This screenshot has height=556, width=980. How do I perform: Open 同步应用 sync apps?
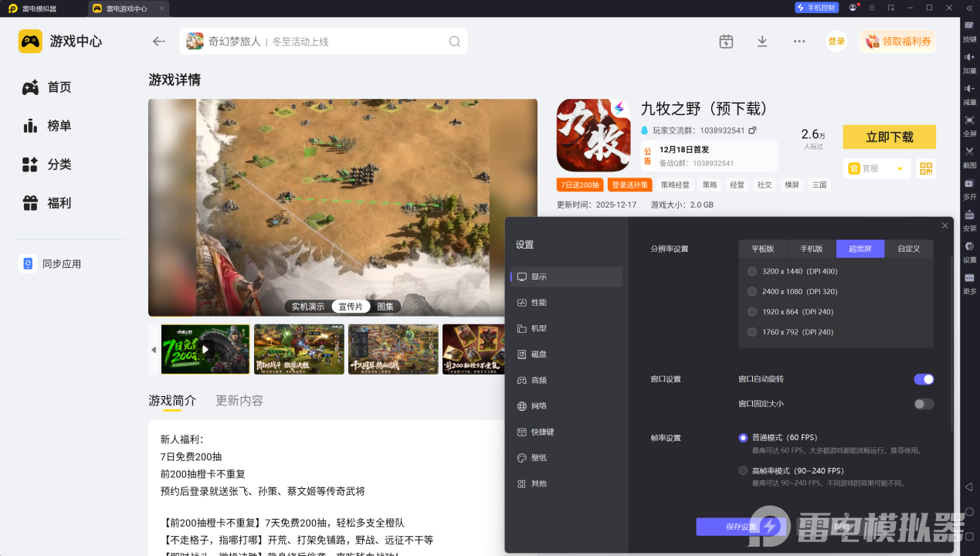tap(51, 264)
